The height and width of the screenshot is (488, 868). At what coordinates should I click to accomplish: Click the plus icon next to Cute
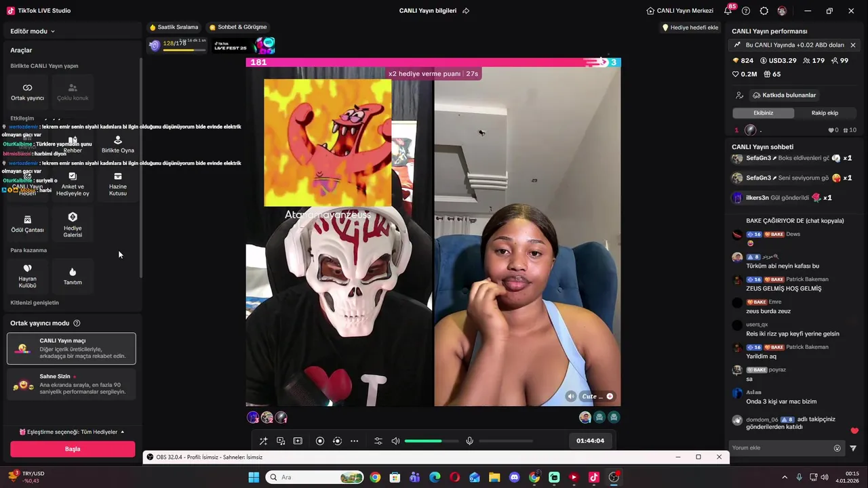[x=610, y=396]
